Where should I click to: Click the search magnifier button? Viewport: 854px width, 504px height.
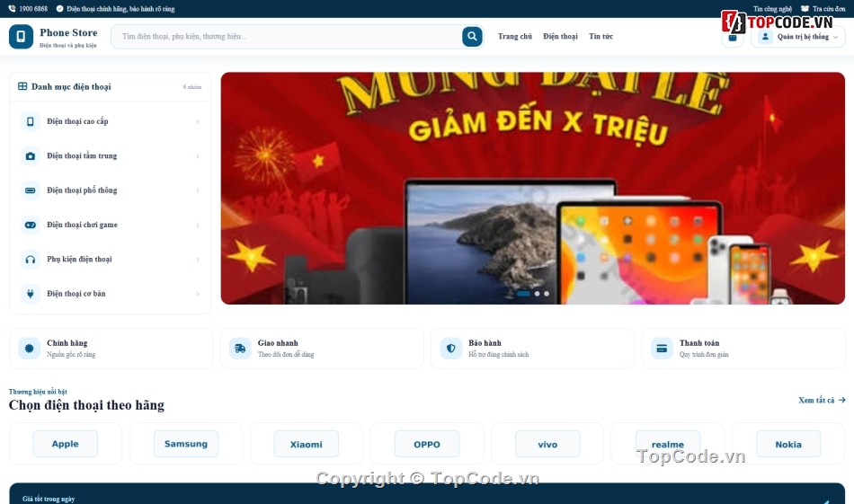pos(472,37)
